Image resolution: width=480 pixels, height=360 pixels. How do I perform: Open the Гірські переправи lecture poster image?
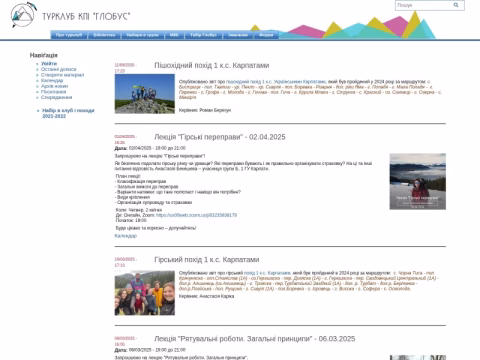click(x=418, y=181)
